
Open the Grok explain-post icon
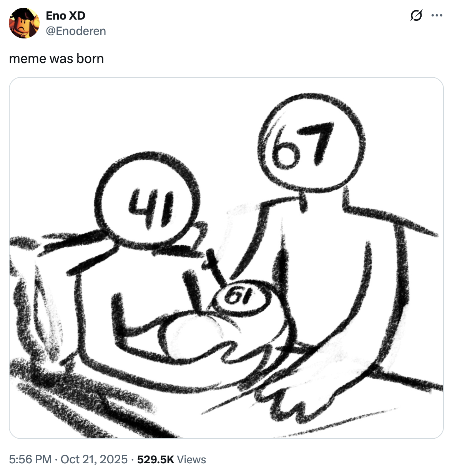[x=416, y=16]
